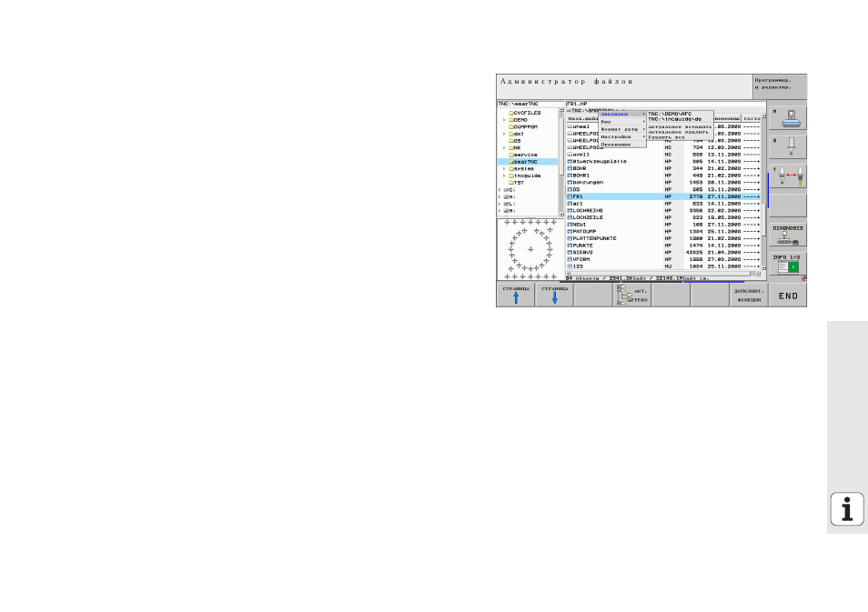
Task: Click the INFO 1/3 icon button
Action: pos(788,265)
